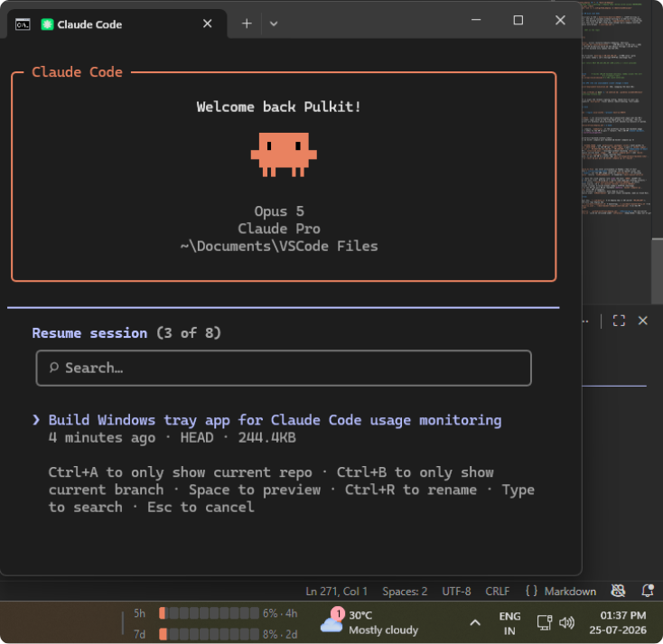Click the search magnifier icon
The width and height of the screenshot is (663, 644).
click(53, 368)
